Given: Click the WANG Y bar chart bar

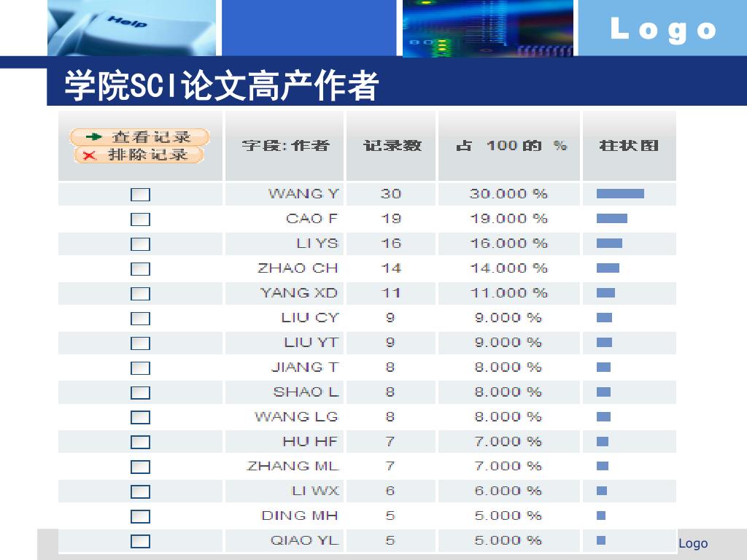Looking at the screenshot, I should (x=620, y=193).
